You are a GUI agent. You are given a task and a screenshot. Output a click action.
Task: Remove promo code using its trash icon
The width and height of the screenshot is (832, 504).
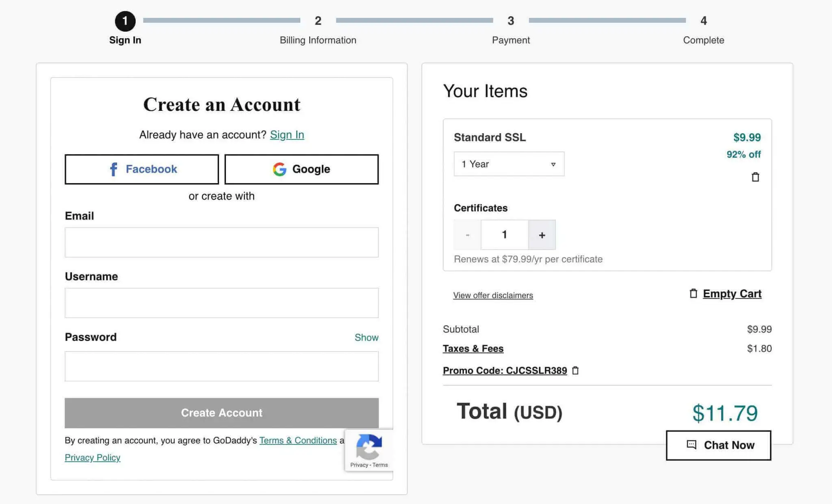575,370
